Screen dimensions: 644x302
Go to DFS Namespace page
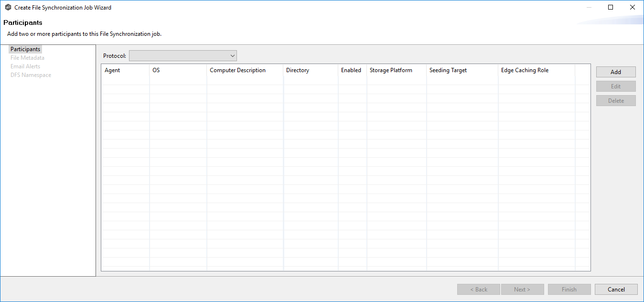tap(31, 75)
